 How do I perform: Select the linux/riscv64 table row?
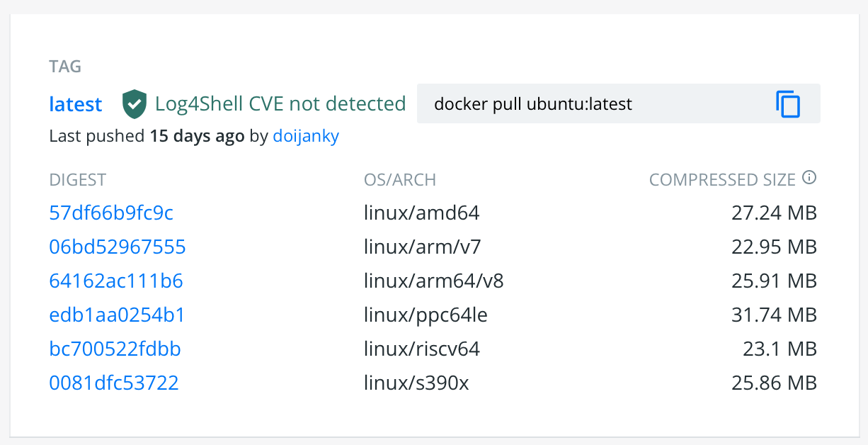[x=434, y=348]
